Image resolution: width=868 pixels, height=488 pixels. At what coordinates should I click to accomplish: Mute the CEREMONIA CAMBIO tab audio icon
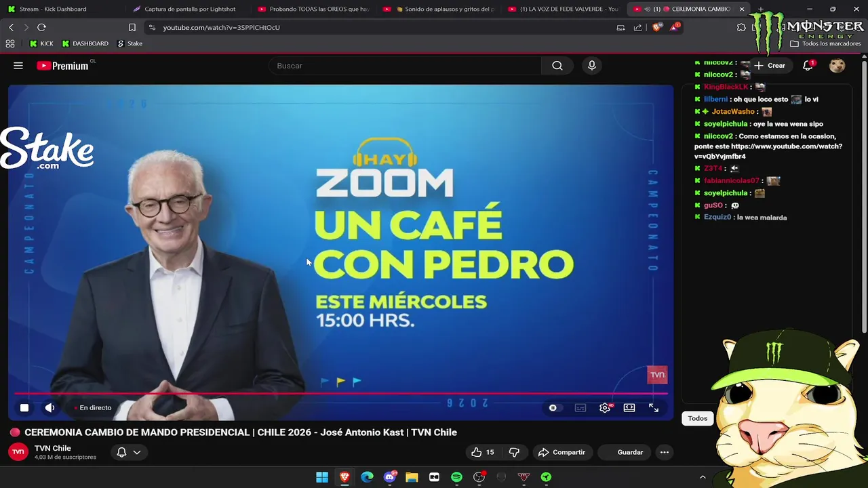(x=647, y=9)
